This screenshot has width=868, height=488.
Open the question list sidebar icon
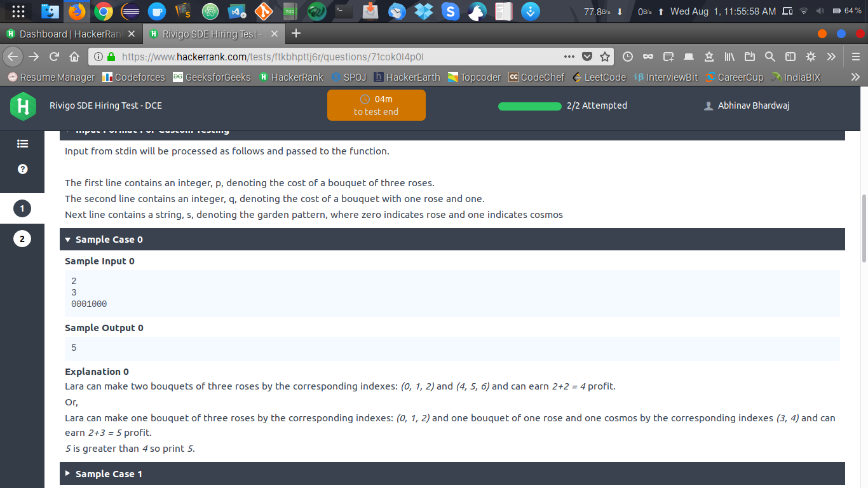point(22,144)
